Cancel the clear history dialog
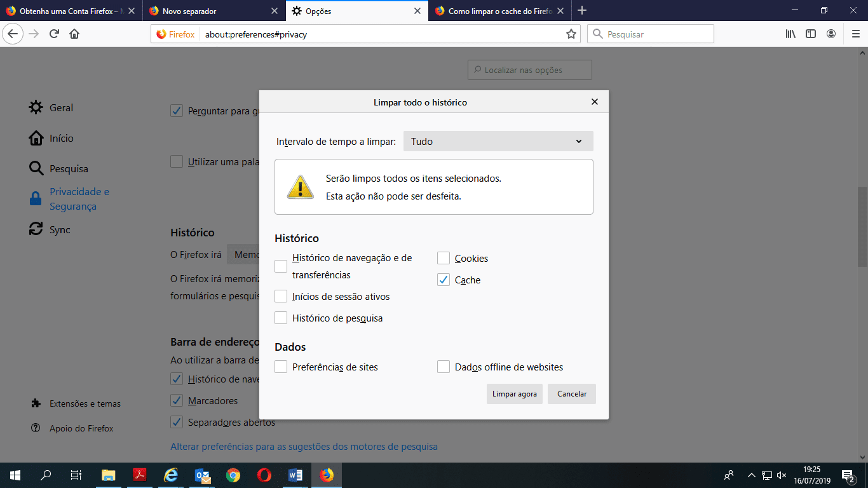Viewport: 868px width, 488px height. point(571,393)
